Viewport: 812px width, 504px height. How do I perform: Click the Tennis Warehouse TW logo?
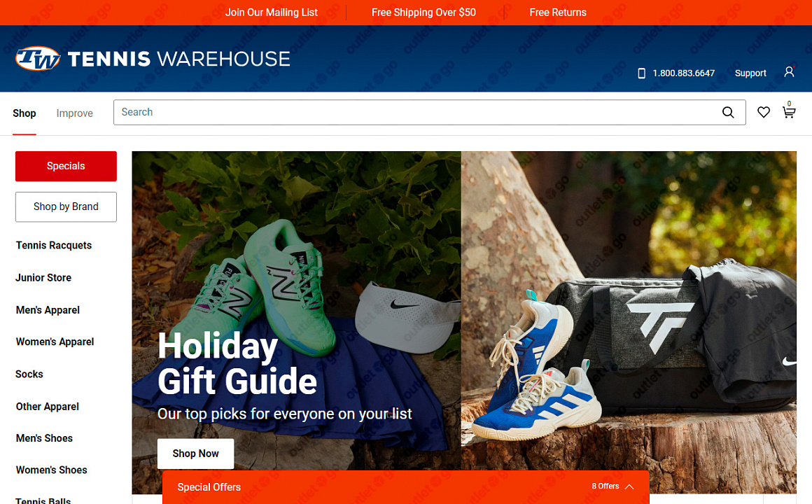(38, 59)
